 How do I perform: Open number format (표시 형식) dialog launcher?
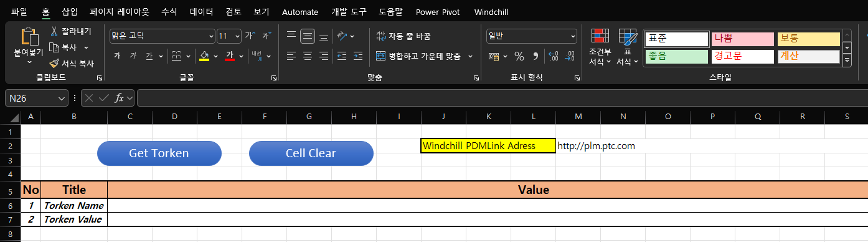pos(578,78)
